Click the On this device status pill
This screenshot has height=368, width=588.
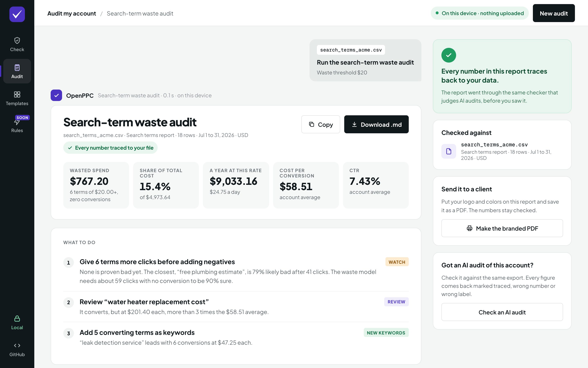point(480,13)
